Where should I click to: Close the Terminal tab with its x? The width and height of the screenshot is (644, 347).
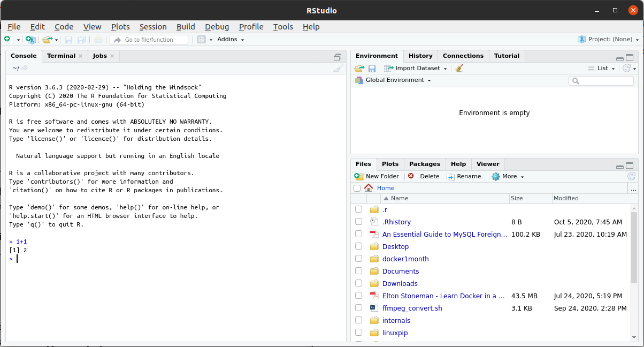coord(81,56)
